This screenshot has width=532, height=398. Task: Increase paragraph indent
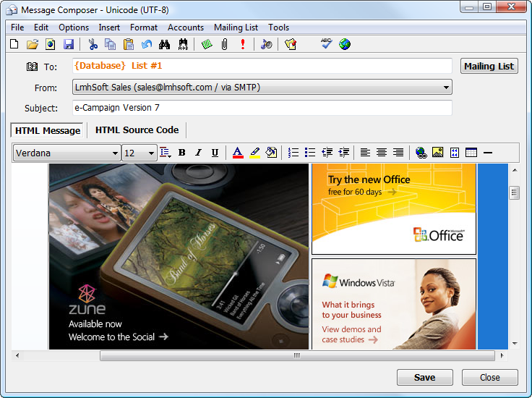point(343,153)
